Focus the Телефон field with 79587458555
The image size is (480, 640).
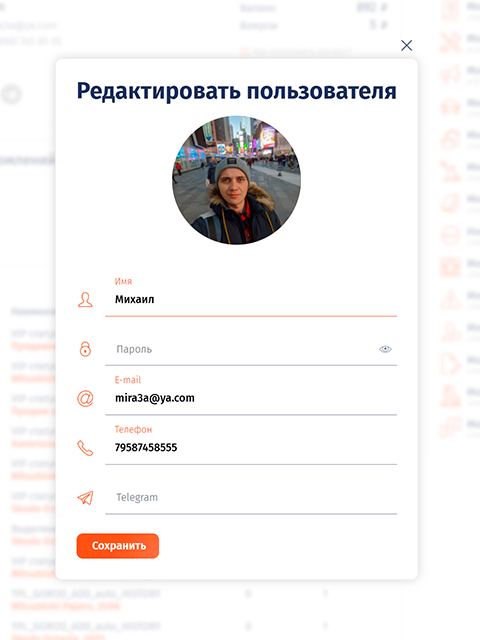[x=251, y=448]
